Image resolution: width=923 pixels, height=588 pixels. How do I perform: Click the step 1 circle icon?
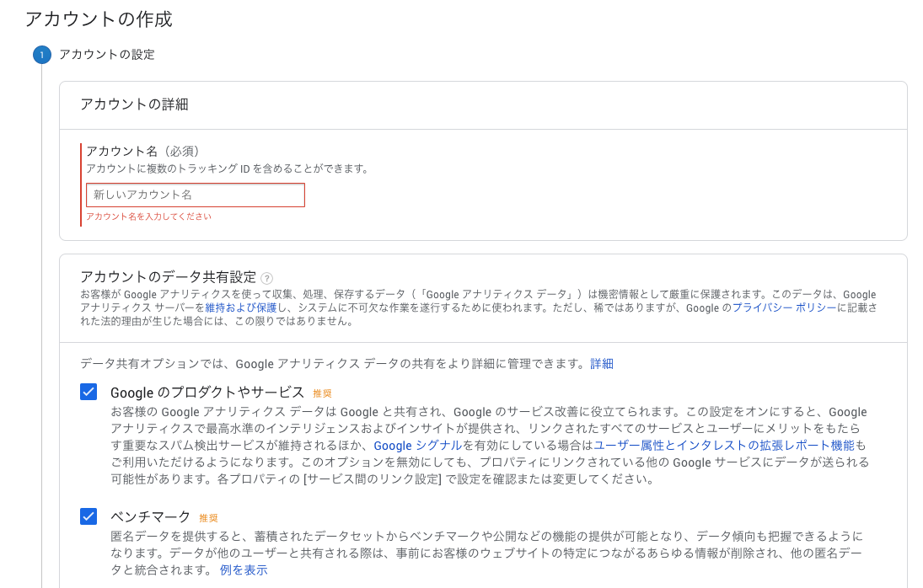click(41, 55)
